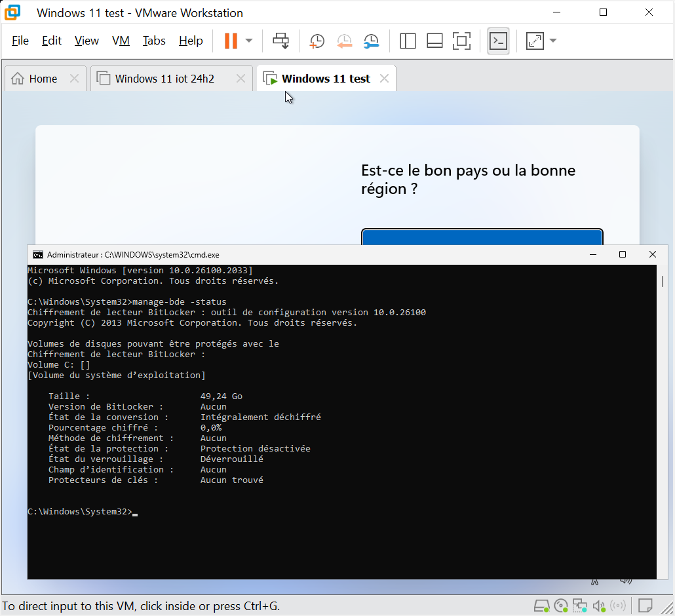Open the Edit menu
Screen dimensions: 675x616
point(52,41)
